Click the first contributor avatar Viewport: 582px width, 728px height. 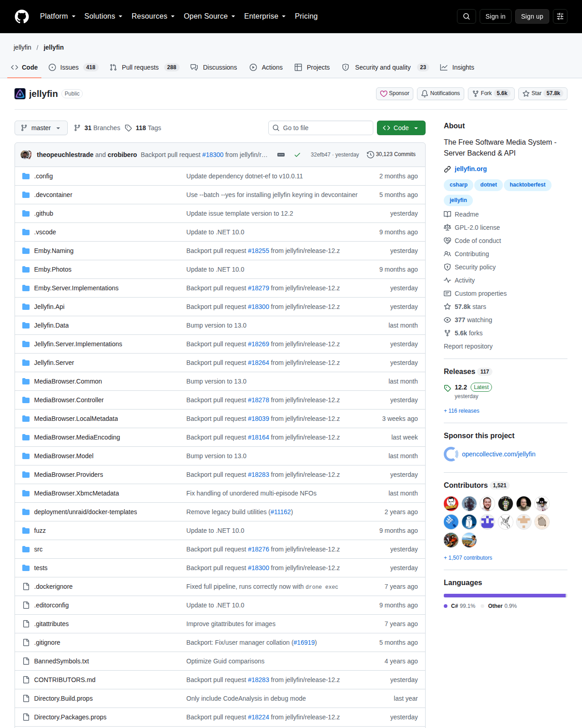coord(451,504)
